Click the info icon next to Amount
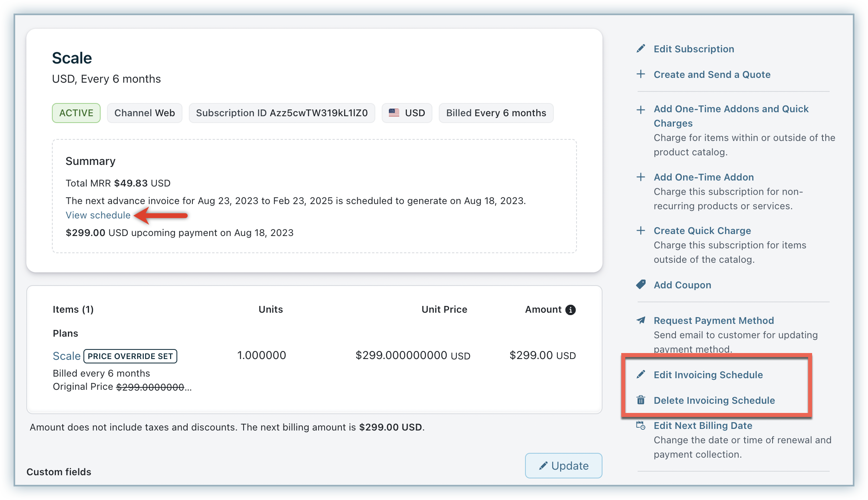 [x=571, y=310]
